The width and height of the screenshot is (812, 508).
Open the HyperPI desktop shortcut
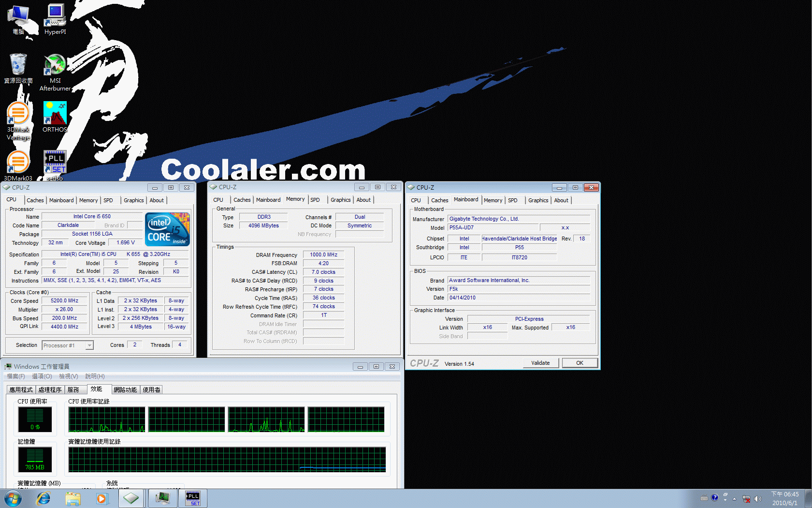[x=55, y=20]
